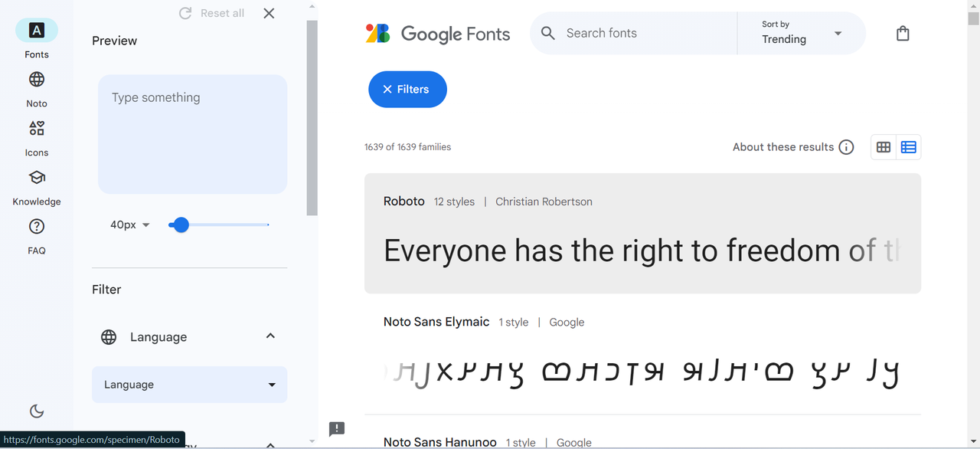Click '1639 of 1639 families' text

click(407, 147)
